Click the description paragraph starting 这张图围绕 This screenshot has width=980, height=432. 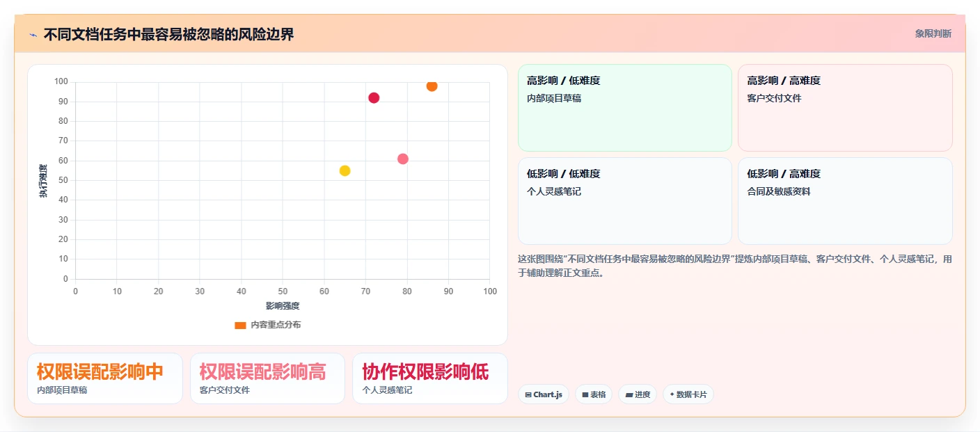pos(735,266)
